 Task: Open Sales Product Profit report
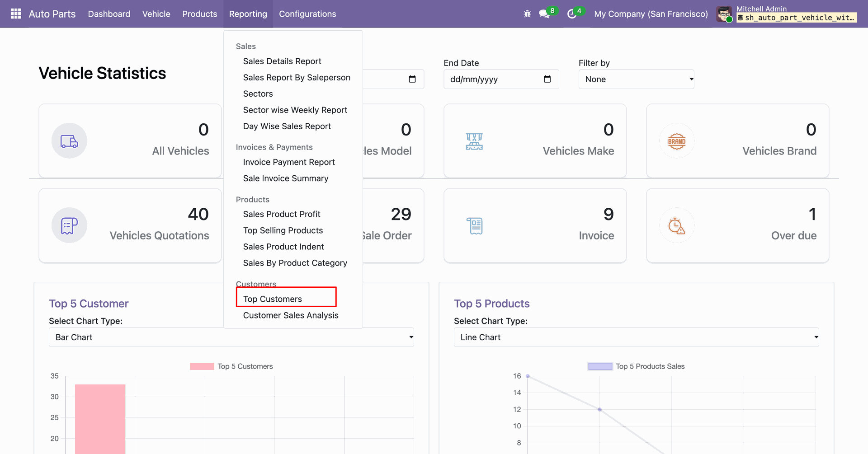pyautogui.click(x=282, y=214)
